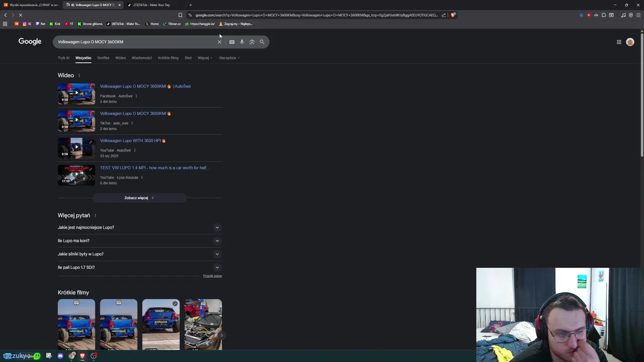Image resolution: width=644 pixels, height=362 pixels.
Task: Open the Narzędzia tools dropdown
Action: [229, 58]
